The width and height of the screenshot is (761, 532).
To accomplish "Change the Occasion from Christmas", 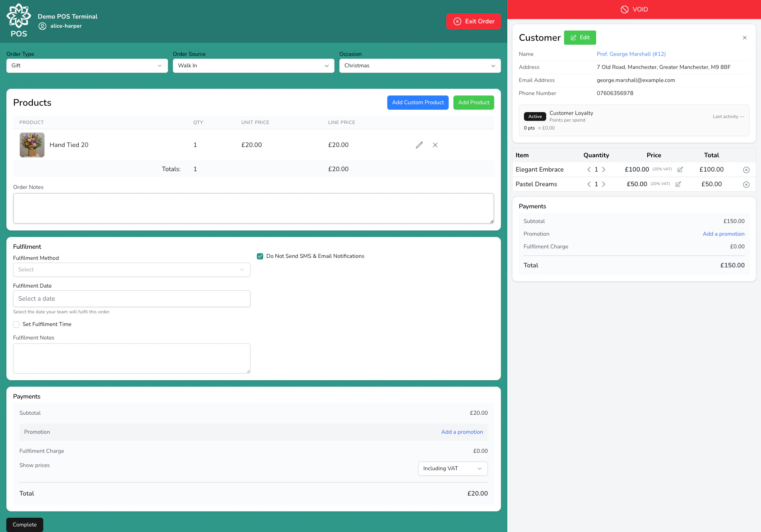I will (x=420, y=66).
